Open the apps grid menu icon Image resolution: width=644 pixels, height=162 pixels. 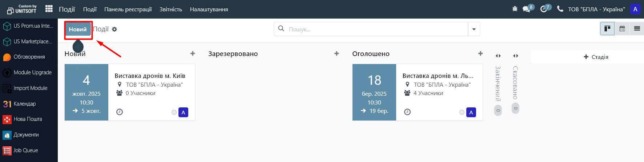49,9
